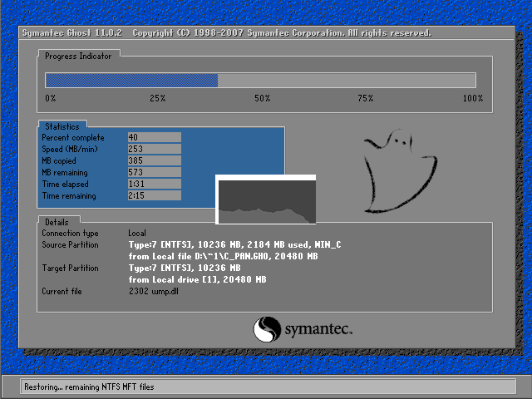Click the MB remaining value 573
The image size is (532, 399).
155,172
